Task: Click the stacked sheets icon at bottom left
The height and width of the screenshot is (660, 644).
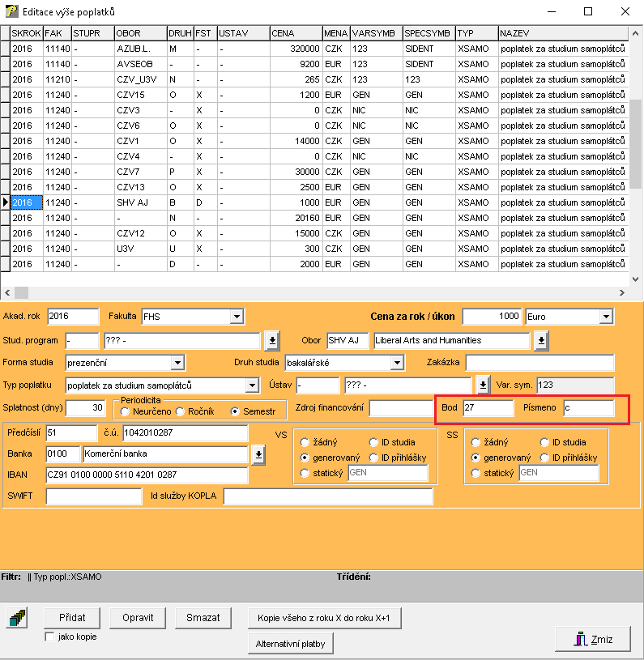Action: tap(17, 619)
